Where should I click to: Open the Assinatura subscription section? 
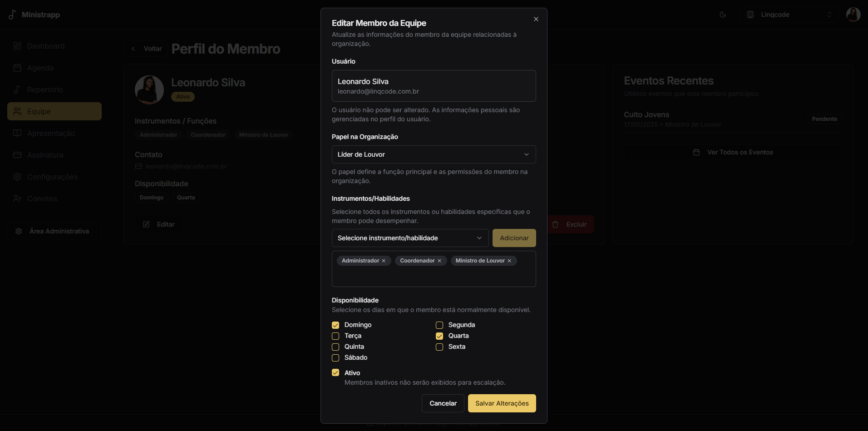click(45, 155)
